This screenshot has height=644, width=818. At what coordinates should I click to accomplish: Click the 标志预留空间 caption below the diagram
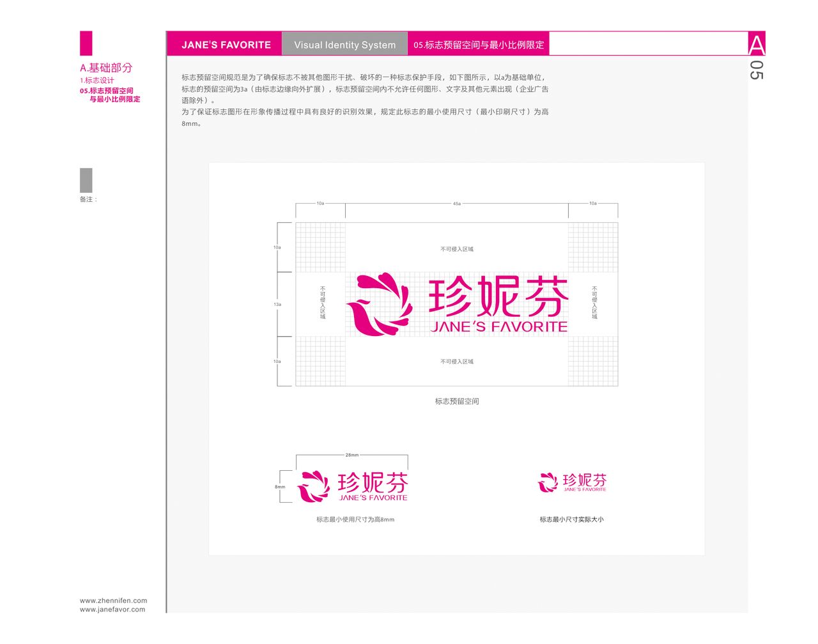coord(456,401)
